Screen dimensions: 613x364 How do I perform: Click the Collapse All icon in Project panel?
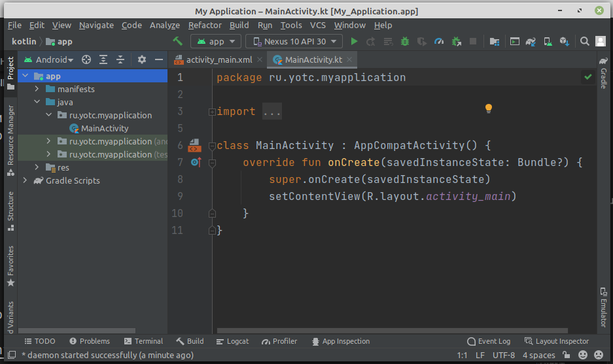pos(120,59)
